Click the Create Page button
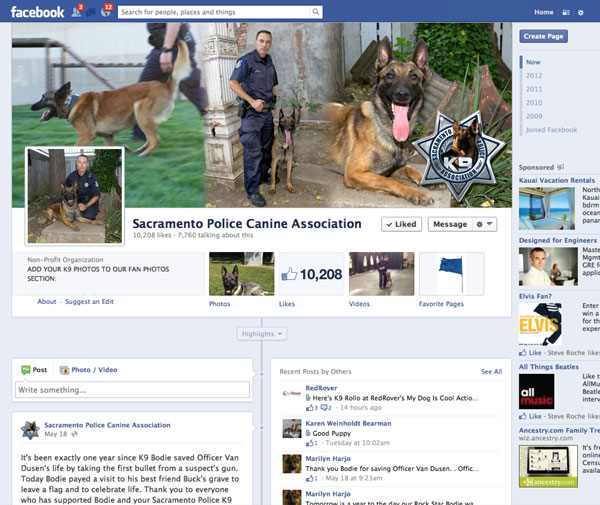Viewport: 600px width, 505px height. [543, 36]
